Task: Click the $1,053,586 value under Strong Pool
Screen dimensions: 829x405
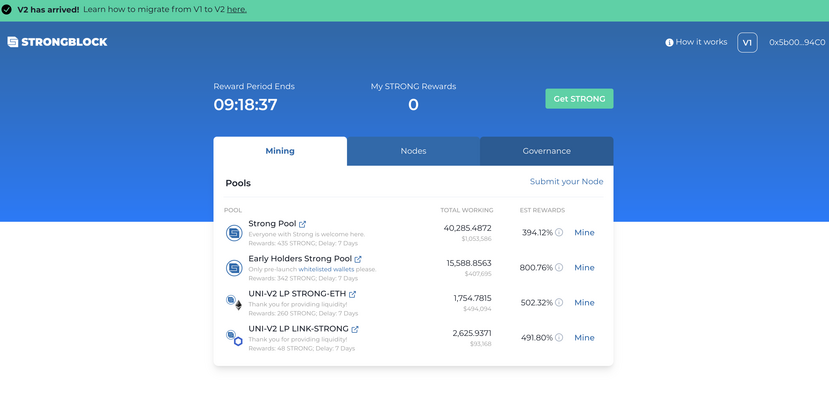Action: pos(476,239)
